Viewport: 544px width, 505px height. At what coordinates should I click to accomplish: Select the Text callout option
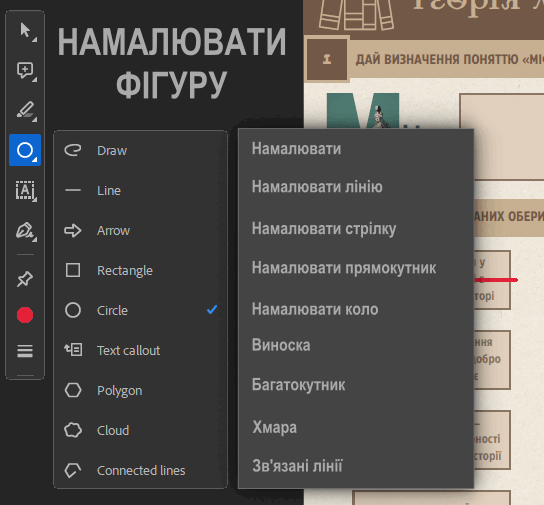tap(141, 350)
